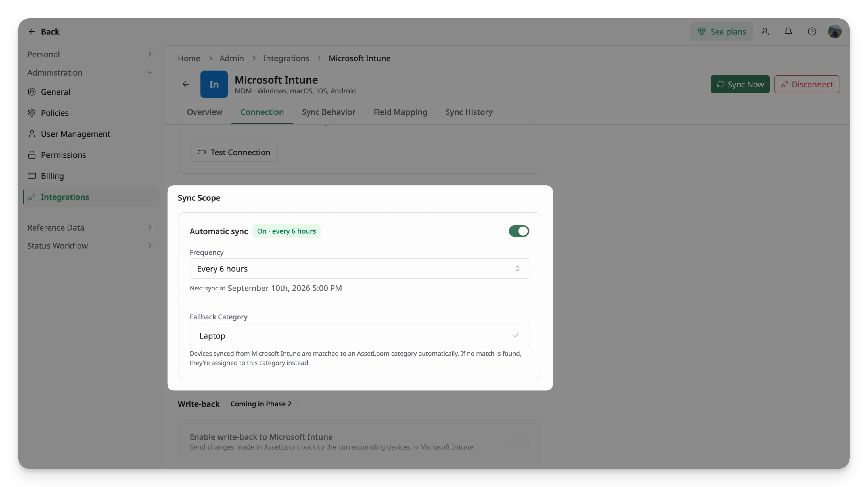The width and height of the screenshot is (868, 487).
Task: Expand the Status Workflow section
Action: [x=90, y=246]
